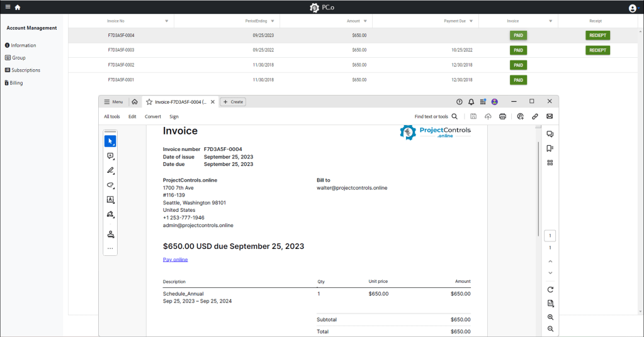This screenshot has width=644, height=337.
Task: Star the Invoice-F7D3A5F-0004 tab as favorite
Action: (x=149, y=102)
